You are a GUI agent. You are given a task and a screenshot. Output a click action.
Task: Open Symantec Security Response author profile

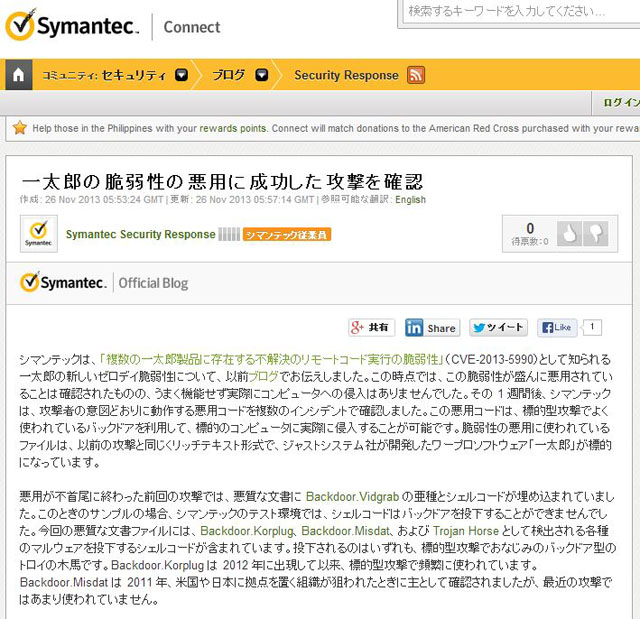[x=140, y=234]
